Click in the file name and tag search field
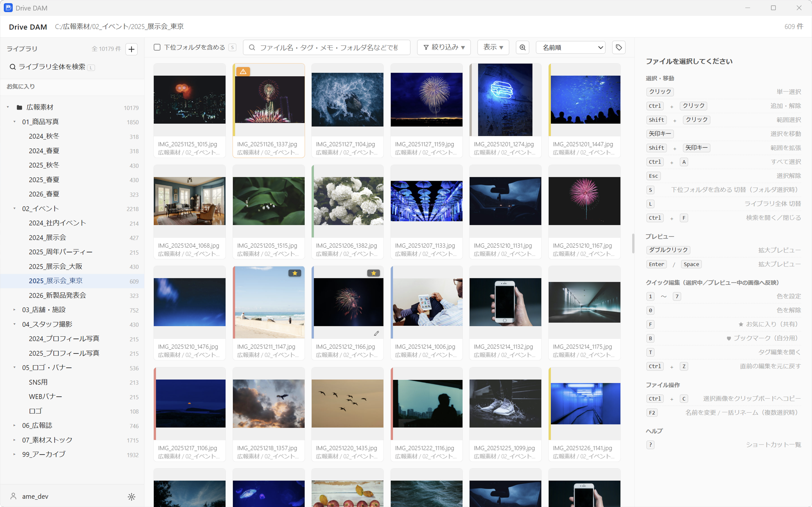This screenshot has height=507, width=812. pyautogui.click(x=326, y=47)
